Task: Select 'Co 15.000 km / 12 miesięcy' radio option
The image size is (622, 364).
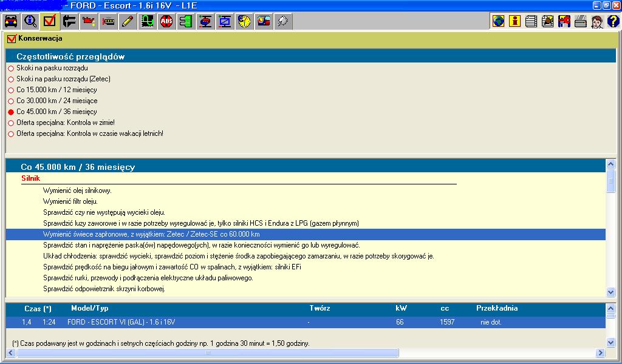Action: (11, 90)
